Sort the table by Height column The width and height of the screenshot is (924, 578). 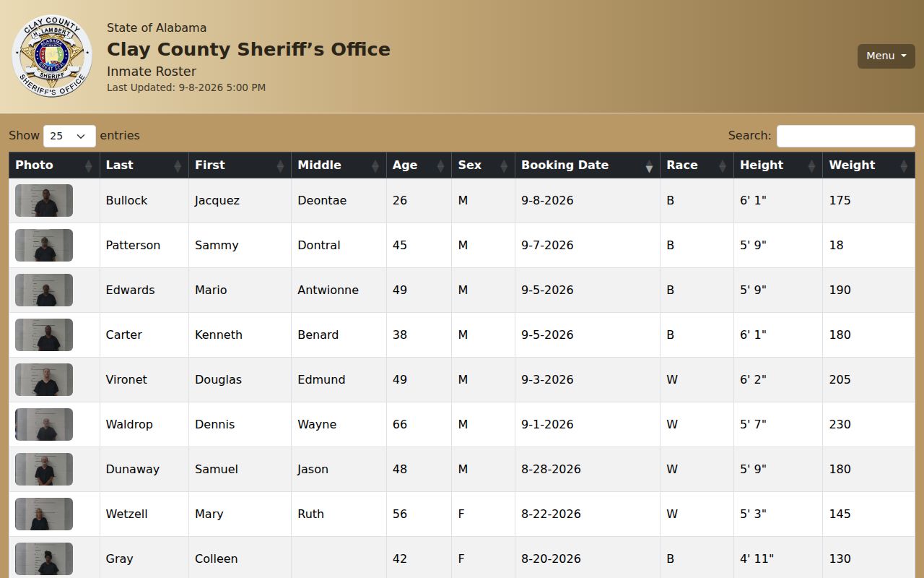point(778,165)
